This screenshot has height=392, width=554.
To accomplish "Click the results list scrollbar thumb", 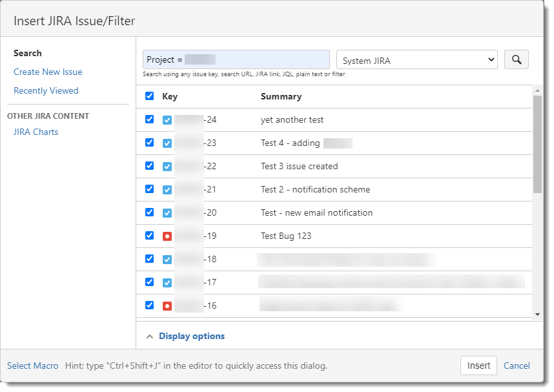I will click(537, 144).
